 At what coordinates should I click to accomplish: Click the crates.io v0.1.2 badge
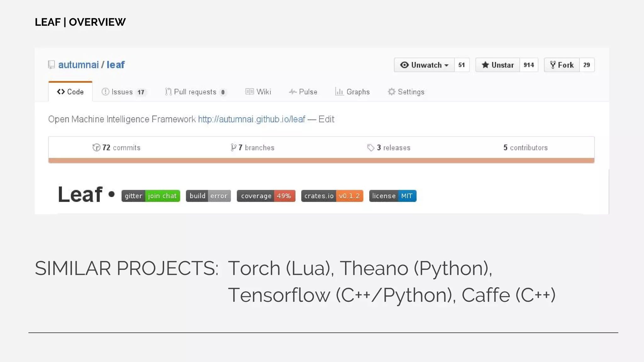click(332, 196)
